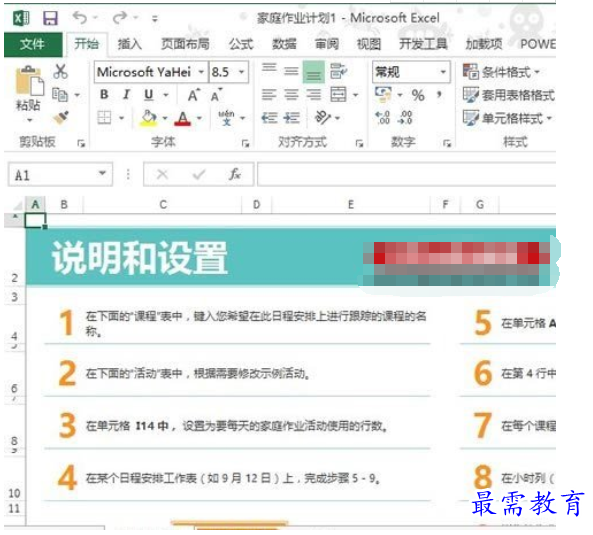Image resolution: width=593 pixels, height=535 pixels.
Task: Click the Paste clipboard icon
Action: point(29,81)
